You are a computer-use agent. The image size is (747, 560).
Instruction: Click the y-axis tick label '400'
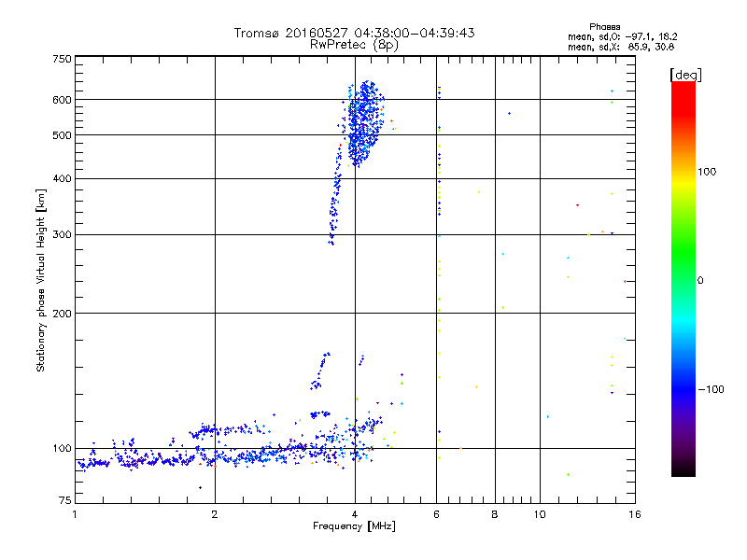(62, 179)
